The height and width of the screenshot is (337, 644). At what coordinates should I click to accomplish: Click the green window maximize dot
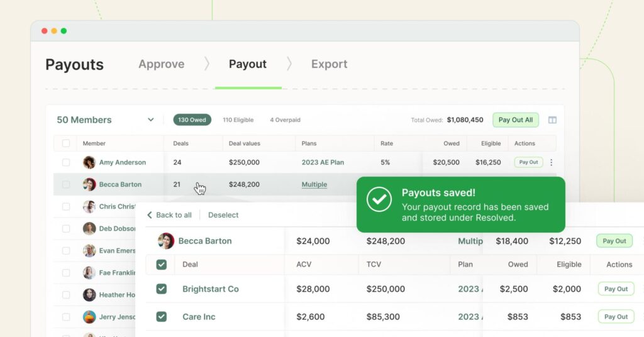(64, 31)
